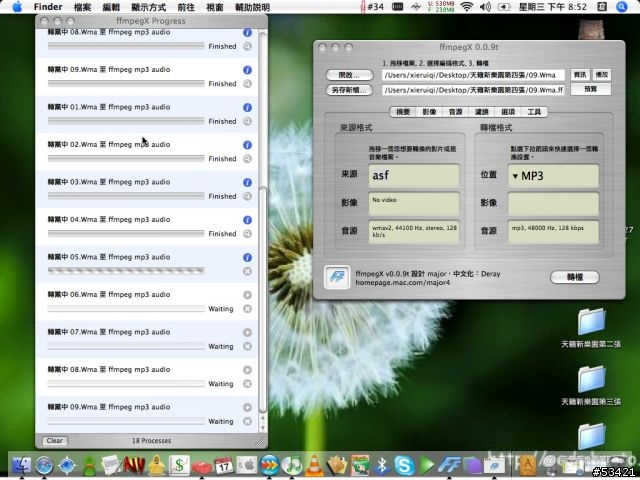Viewport: 640px width, 480px height.
Task: Reveal finished 04.Wma file with magnifier icon
Action: [x=247, y=234]
